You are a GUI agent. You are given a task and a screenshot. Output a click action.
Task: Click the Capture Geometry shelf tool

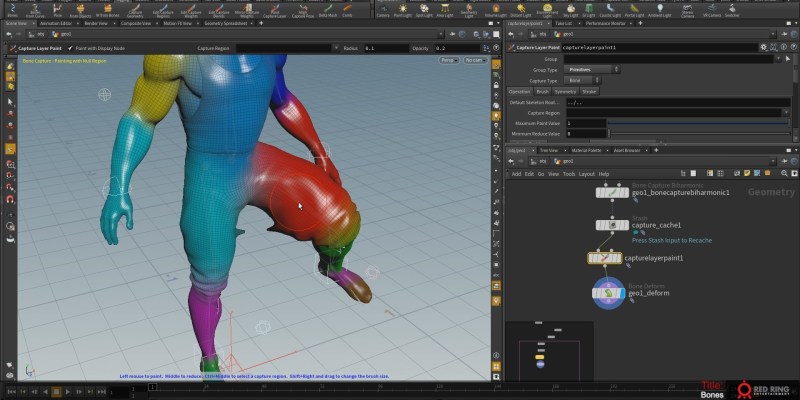(136, 10)
